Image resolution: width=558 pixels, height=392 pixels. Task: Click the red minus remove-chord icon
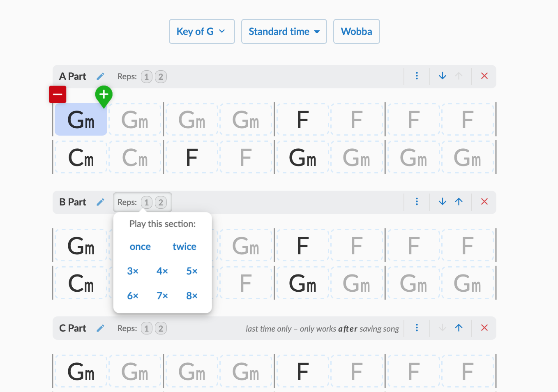pos(58,95)
